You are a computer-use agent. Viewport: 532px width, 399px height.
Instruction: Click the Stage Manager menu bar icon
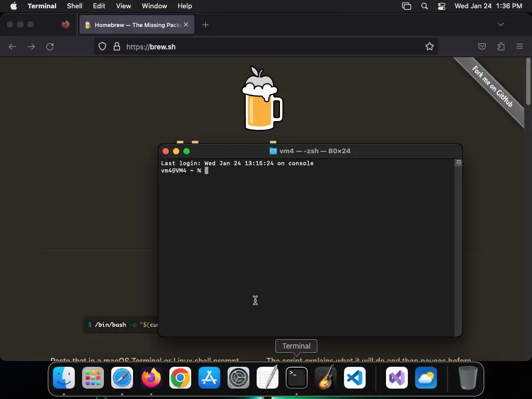coord(406,6)
